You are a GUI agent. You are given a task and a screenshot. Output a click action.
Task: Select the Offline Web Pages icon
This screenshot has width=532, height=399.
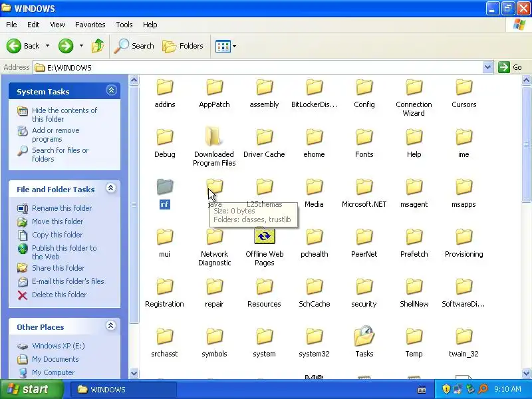click(x=264, y=236)
